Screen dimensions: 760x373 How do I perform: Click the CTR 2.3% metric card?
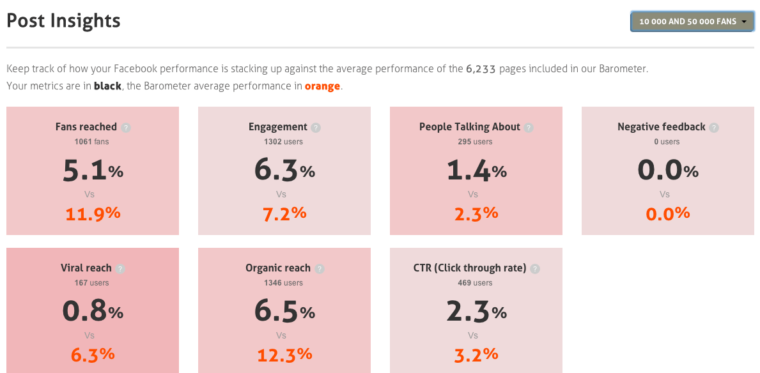(476, 311)
